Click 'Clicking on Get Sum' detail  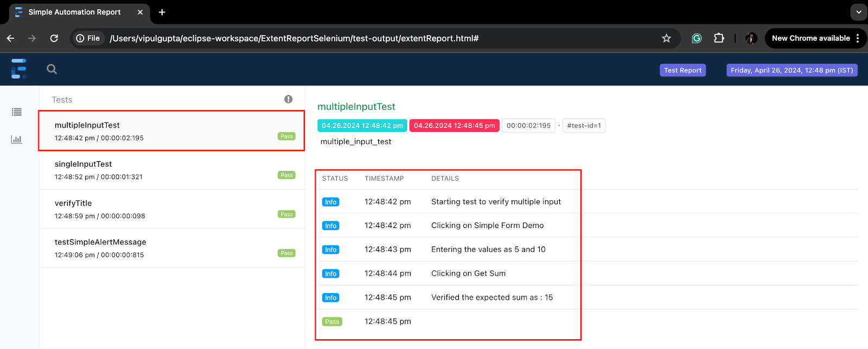tap(468, 274)
